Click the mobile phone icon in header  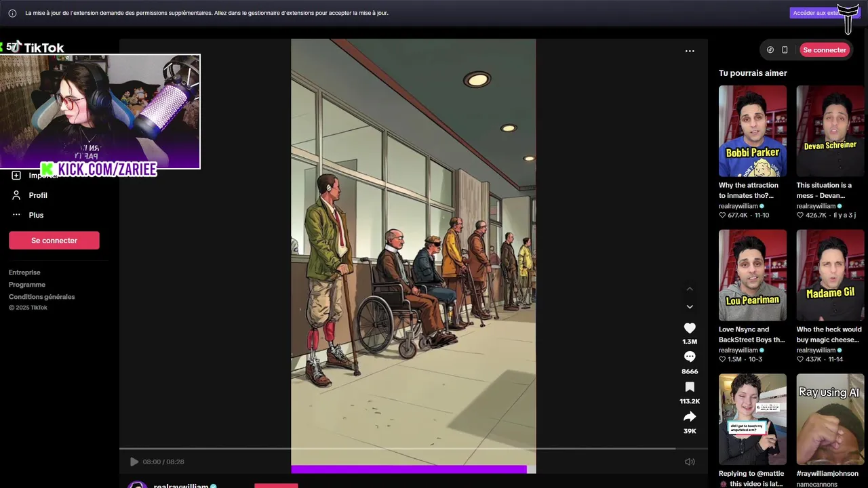click(x=785, y=49)
